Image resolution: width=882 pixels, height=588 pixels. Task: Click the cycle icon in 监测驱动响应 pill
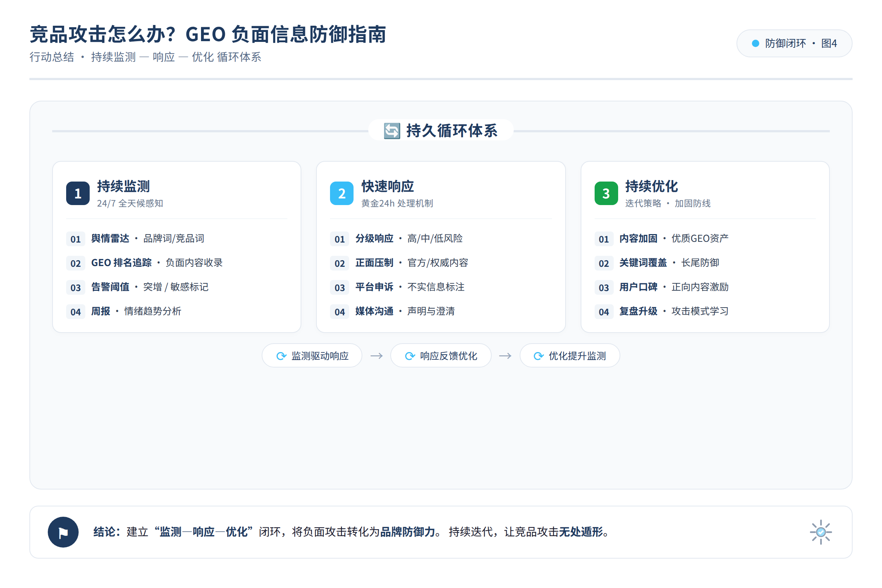(281, 356)
